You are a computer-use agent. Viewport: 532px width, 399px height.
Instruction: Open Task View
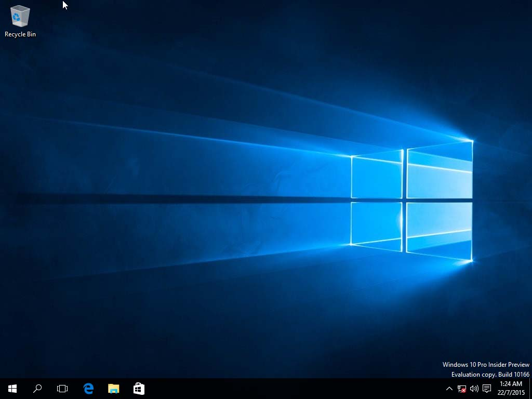[x=62, y=389]
